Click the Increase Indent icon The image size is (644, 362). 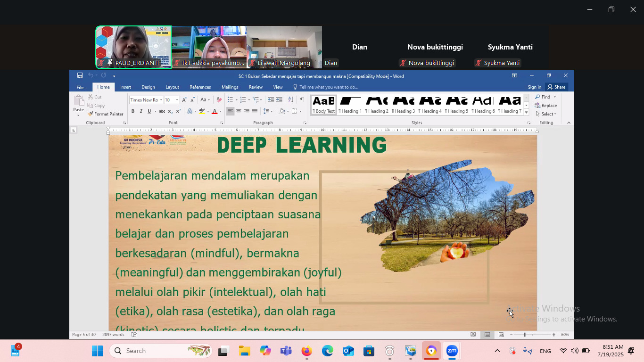tap(279, 99)
